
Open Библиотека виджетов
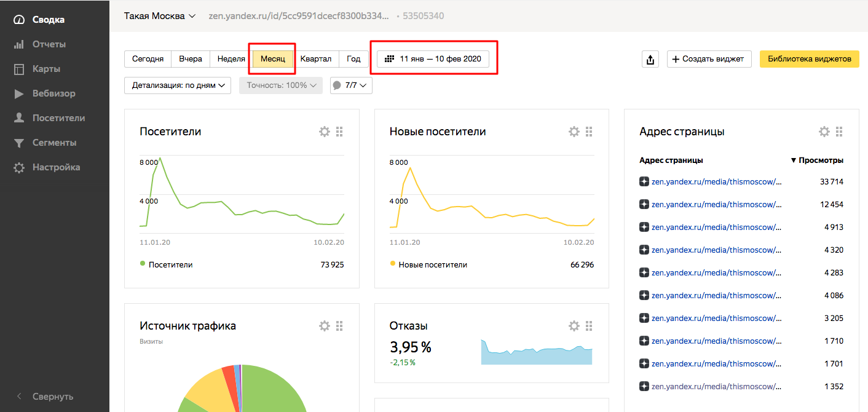[x=810, y=59]
